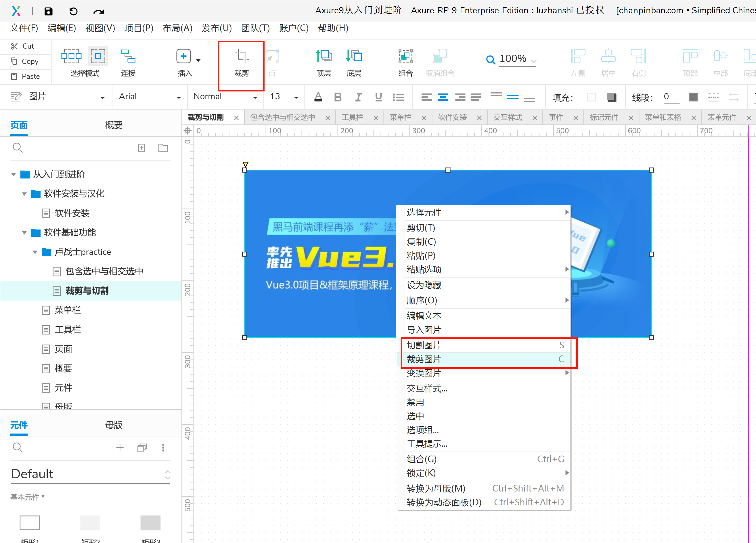Click the Connect (连接) tool icon

tap(128, 56)
